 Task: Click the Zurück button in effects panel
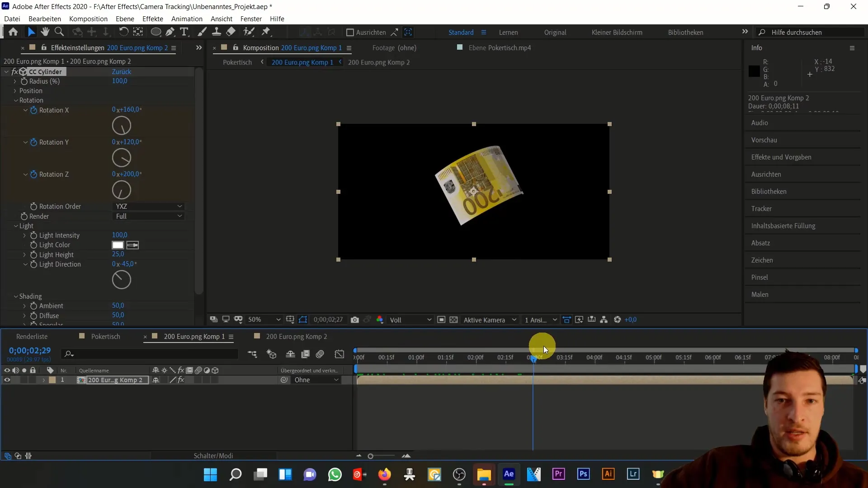pyautogui.click(x=122, y=71)
